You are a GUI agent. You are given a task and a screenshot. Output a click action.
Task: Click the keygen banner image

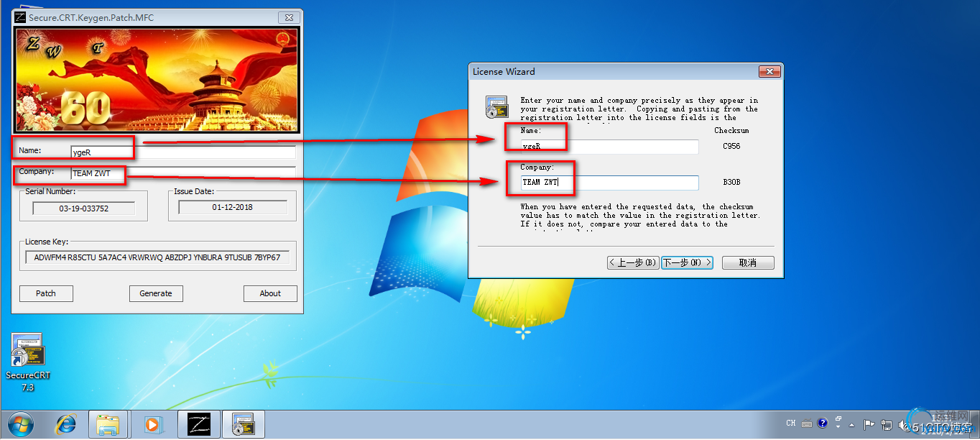click(x=157, y=81)
